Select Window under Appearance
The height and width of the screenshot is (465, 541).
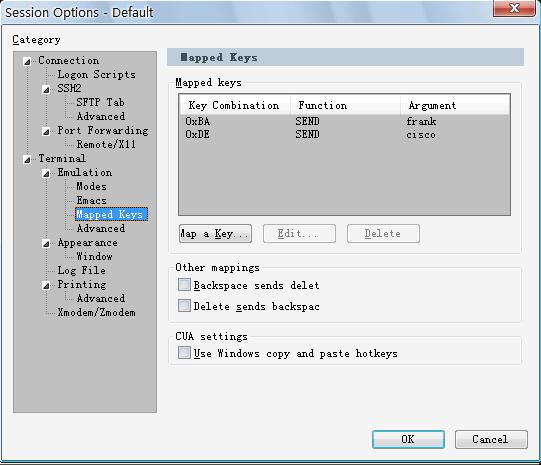pyautogui.click(x=94, y=256)
